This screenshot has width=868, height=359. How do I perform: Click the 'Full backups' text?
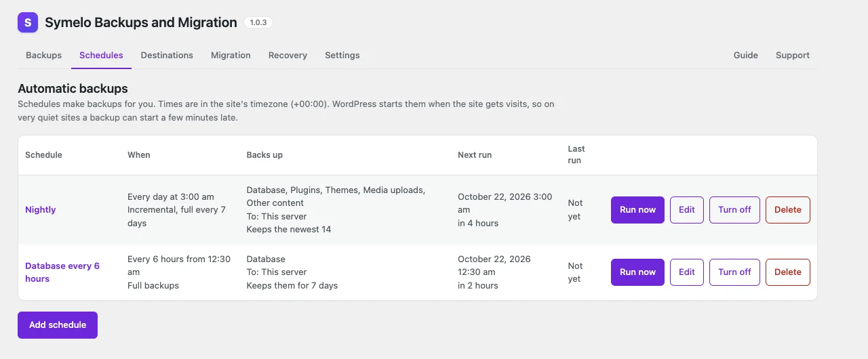(153, 286)
